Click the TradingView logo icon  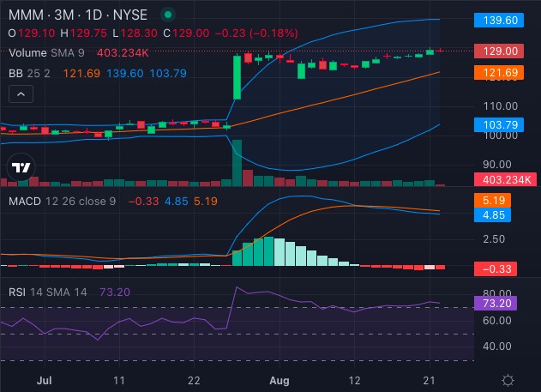(21, 167)
